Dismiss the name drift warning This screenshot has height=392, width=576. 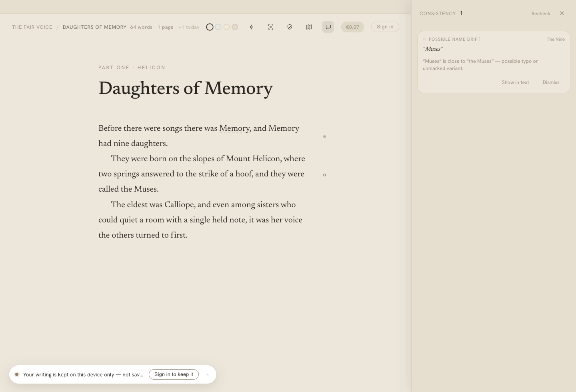pyautogui.click(x=551, y=82)
